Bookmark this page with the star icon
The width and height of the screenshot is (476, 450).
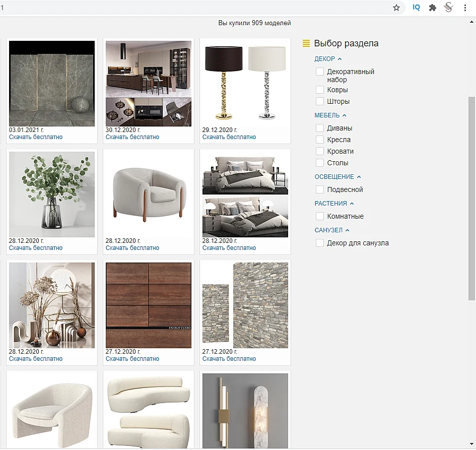pyautogui.click(x=396, y=8)
